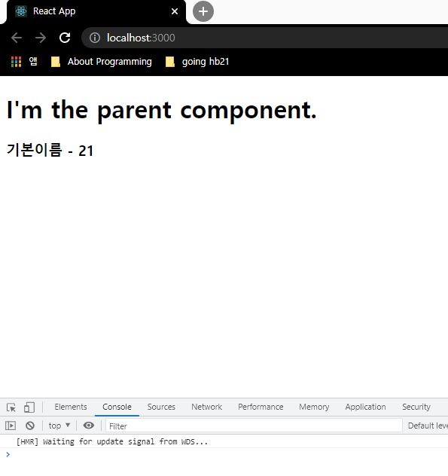Open a new browser tab
The image size is (448, 476).
[x=203, y=11]
